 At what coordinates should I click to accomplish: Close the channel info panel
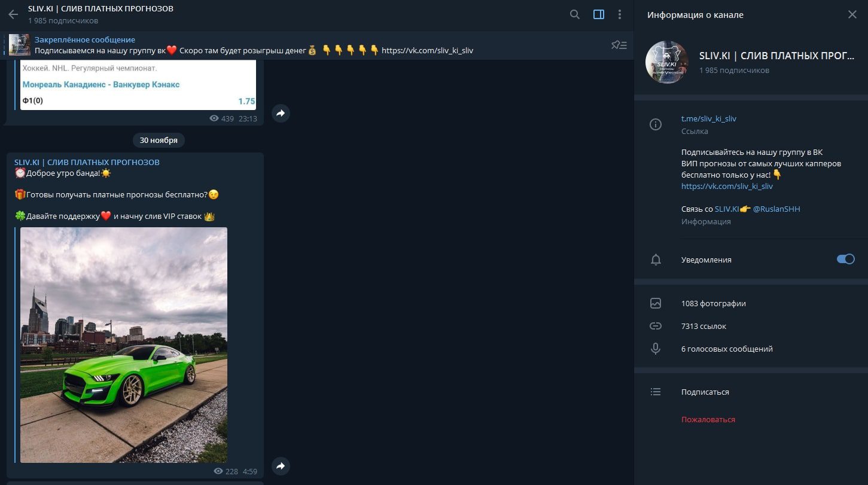tap(852, 14)
